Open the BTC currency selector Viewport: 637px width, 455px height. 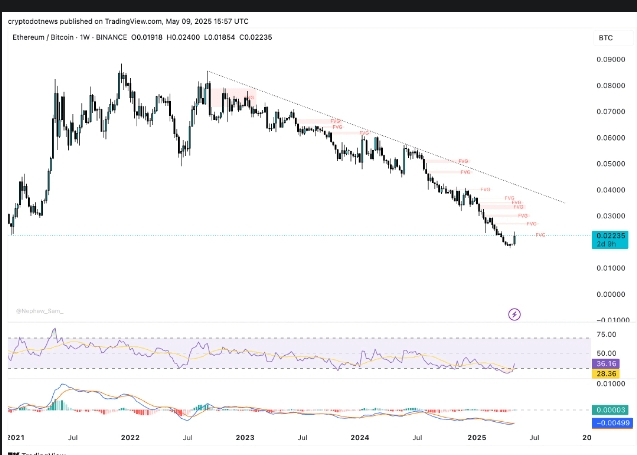(612, 38)
